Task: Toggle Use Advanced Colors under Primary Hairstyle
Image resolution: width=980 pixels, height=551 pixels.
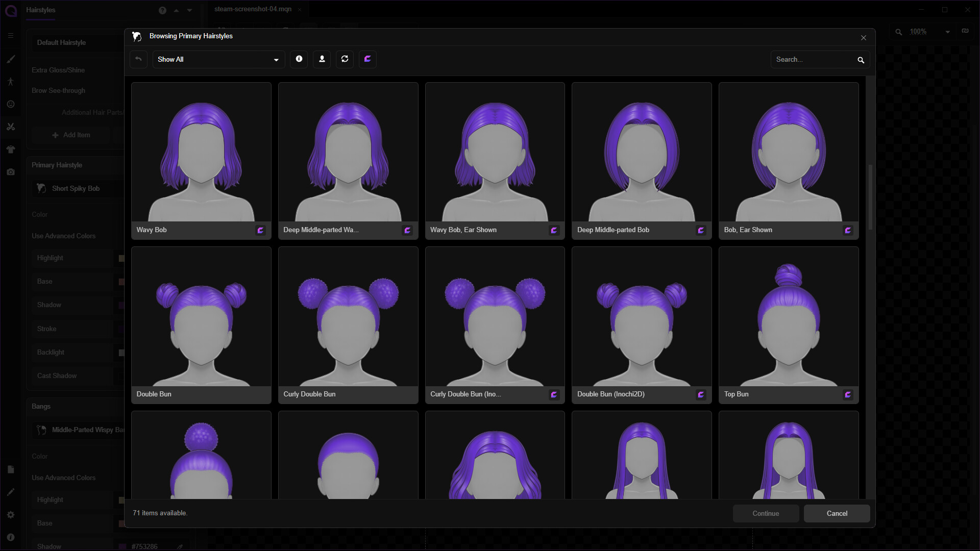Action: tap(64, 236)
